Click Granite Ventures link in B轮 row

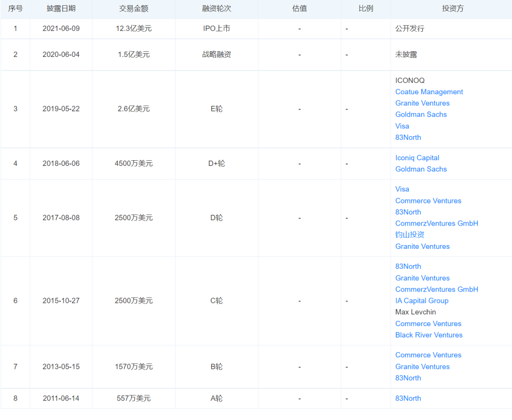[422, 367]
